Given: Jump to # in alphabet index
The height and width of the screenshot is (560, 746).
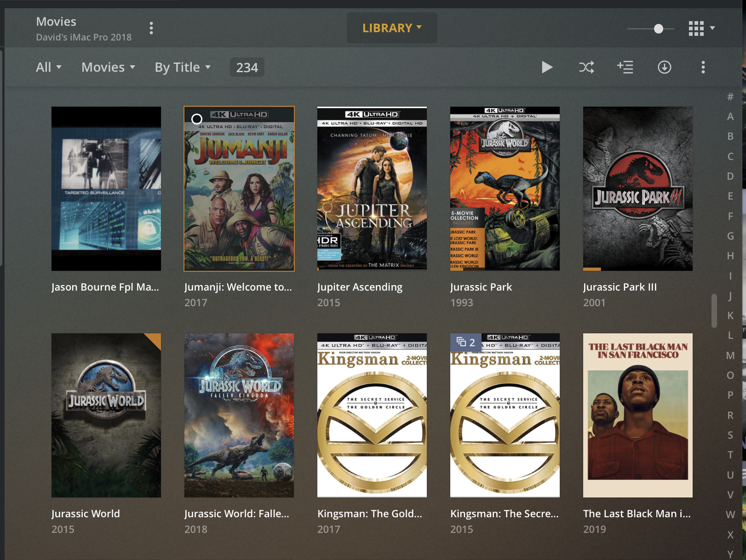Looking at the screenshot, I should click(x=730, y=97).
